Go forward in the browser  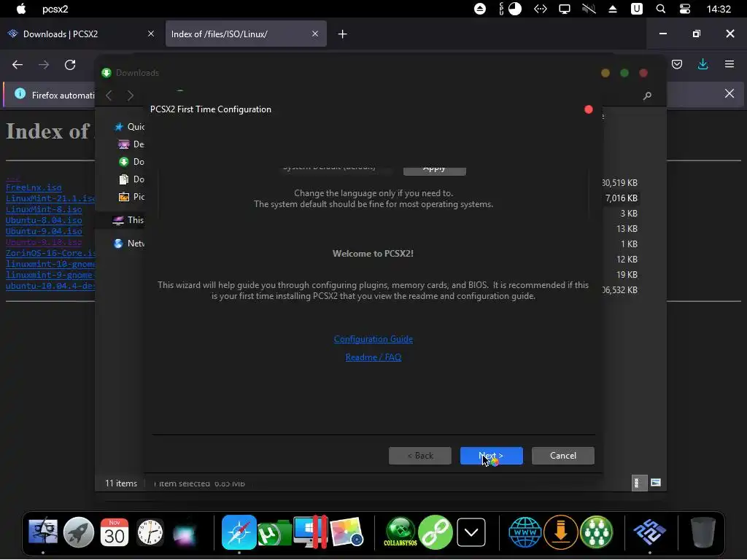[x=44, y=65]
